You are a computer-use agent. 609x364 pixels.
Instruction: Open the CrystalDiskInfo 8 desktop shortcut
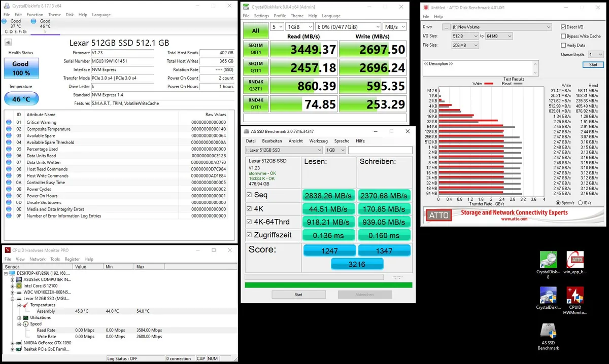548,265
